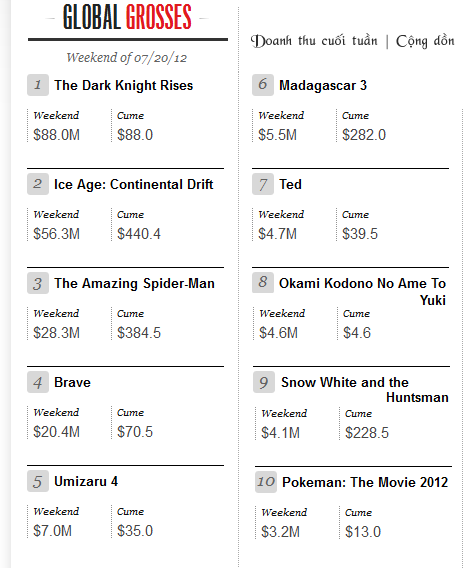Click the Global Grosses heading
The height and width of the screenshot is (568, 468).
(127, 17)
